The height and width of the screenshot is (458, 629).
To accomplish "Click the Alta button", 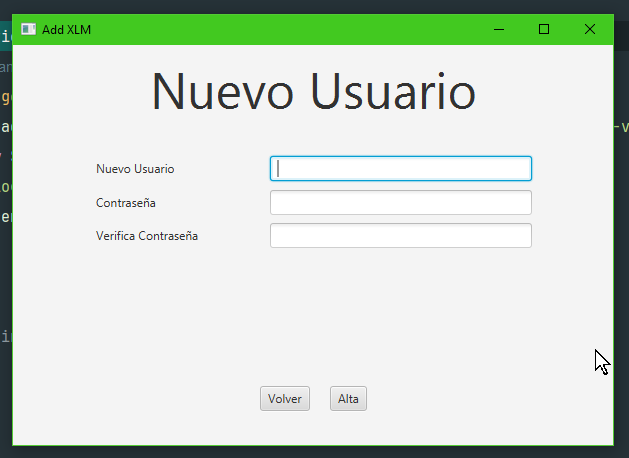I will [x=348, y=399].
